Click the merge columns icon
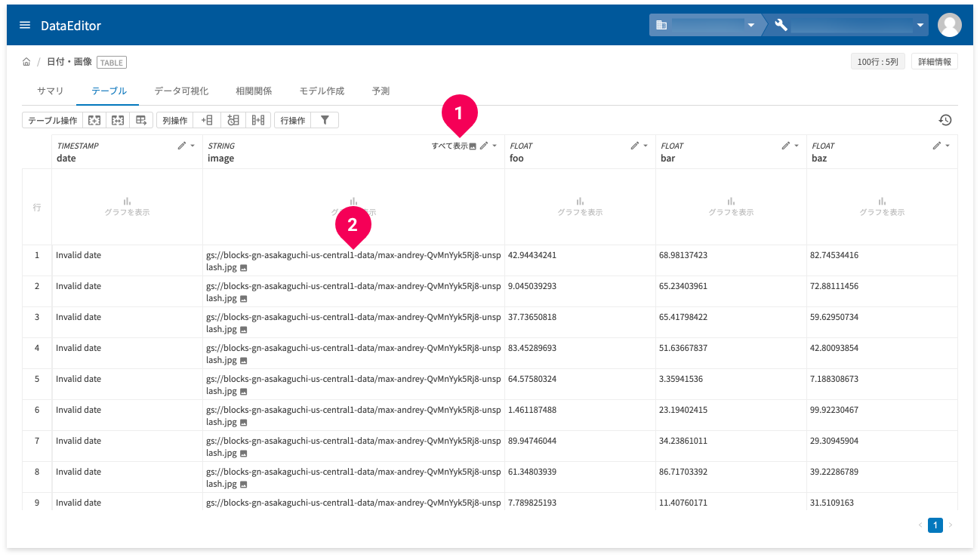 click(x=258, y=120)
